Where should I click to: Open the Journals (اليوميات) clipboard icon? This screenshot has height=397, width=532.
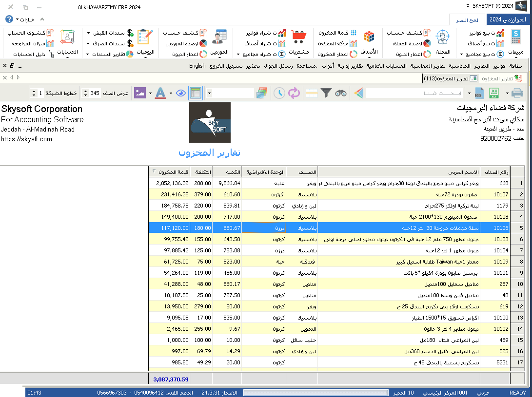click(145, 37)
